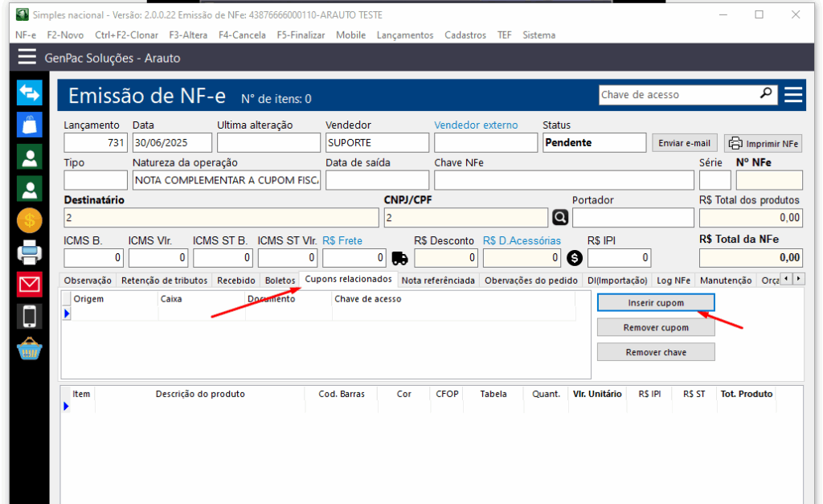This screenshot has width=823, height=504.
Task: Switch to the Nota referênciada tab
Action: pos(438,281)
